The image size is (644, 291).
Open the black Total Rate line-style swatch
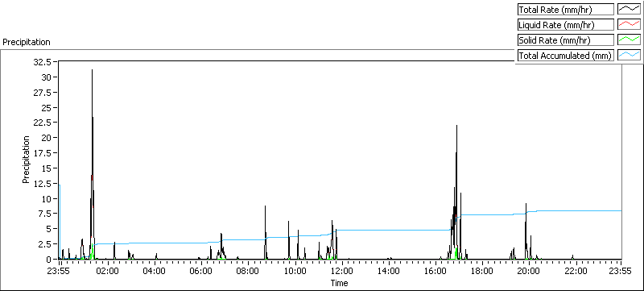pyautogui.click(x=629, y=10)
